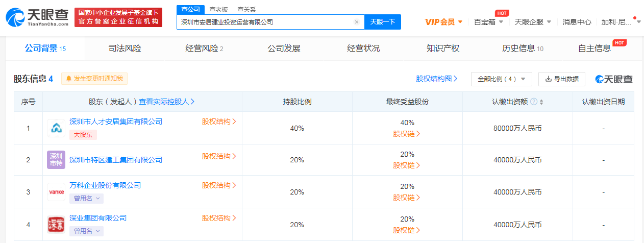Clear search text with the X icon

click(356, 22)
